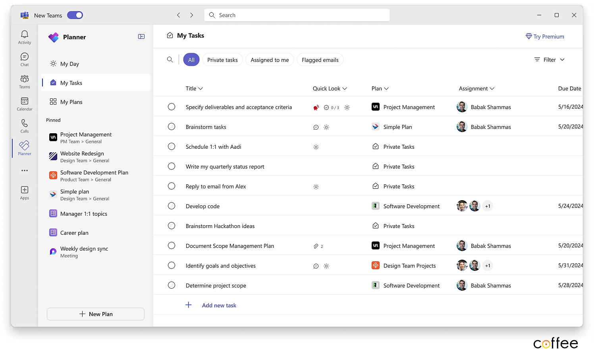594x364 pixels.
Task: Open pinned Software Development Plan
Action: pos(96,176)
